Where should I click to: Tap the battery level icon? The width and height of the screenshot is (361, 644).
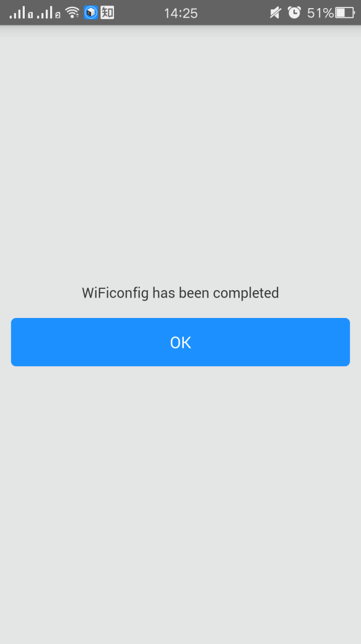345,13
